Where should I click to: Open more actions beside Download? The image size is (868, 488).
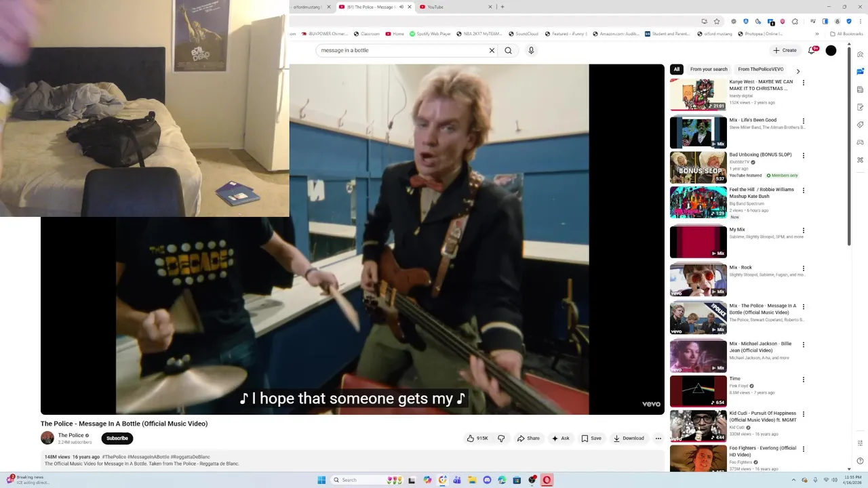click(x=658, y=439)
